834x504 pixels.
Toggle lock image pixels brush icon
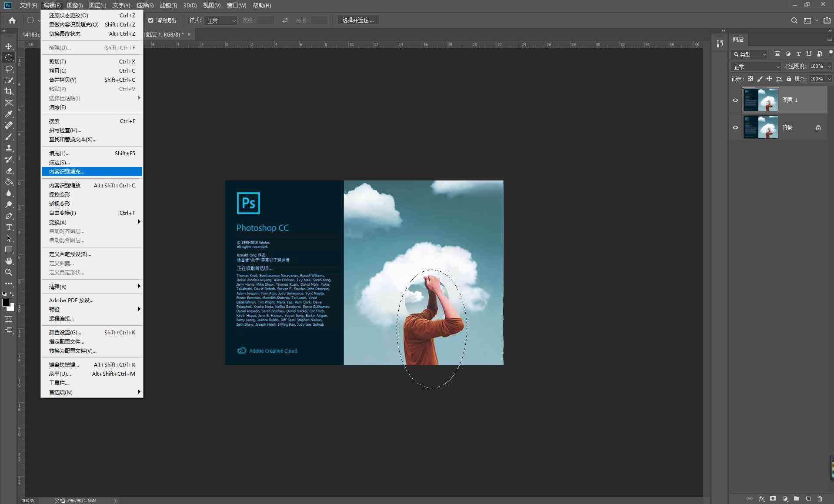(x=760, y=79)
